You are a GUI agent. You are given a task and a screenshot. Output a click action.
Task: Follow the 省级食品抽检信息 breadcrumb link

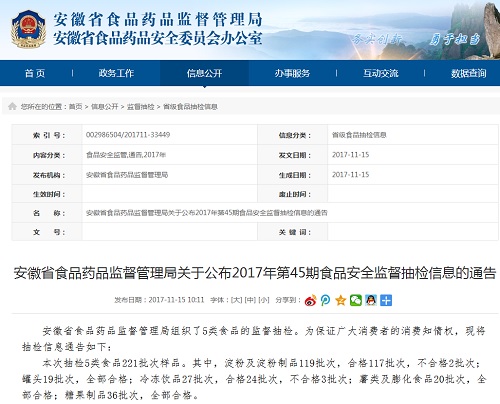point(190,107)
